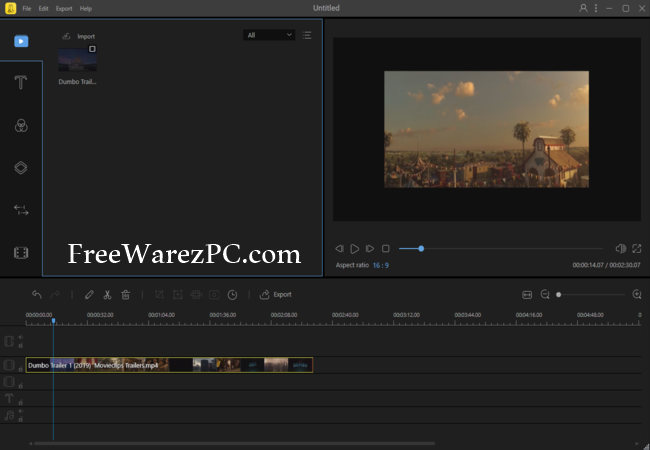Change the 16:9 aspect ratio setting
This screenshot has height=450, width=650.
coord(381,265)
